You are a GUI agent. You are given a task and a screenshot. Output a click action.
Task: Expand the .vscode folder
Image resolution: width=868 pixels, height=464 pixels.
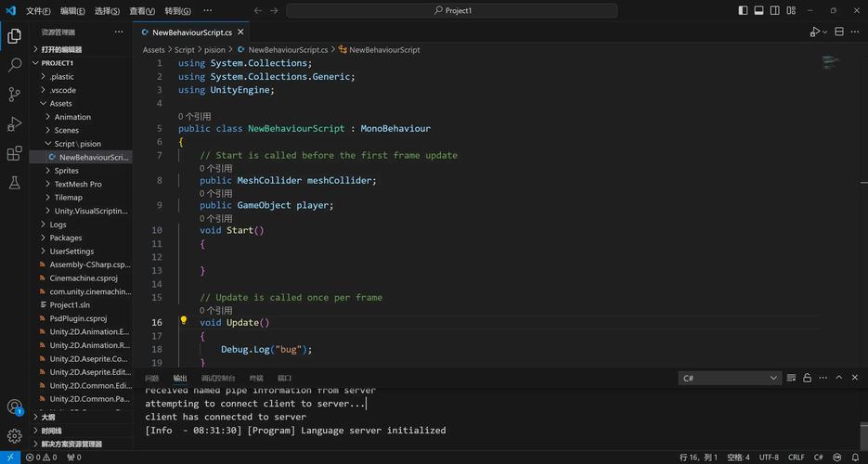click(62, 90)
